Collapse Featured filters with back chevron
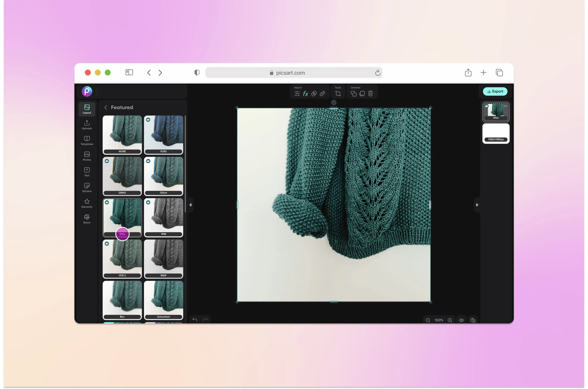Screen dimensions: 588x389 click(106, 108)
